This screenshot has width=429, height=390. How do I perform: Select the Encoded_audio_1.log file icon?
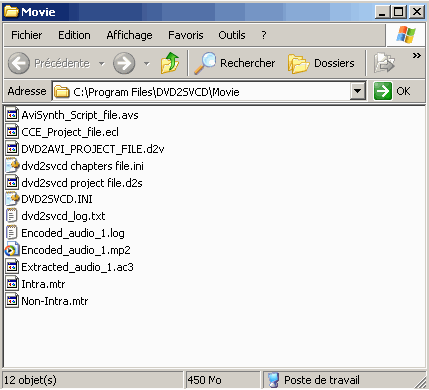[x=12, y=233]
